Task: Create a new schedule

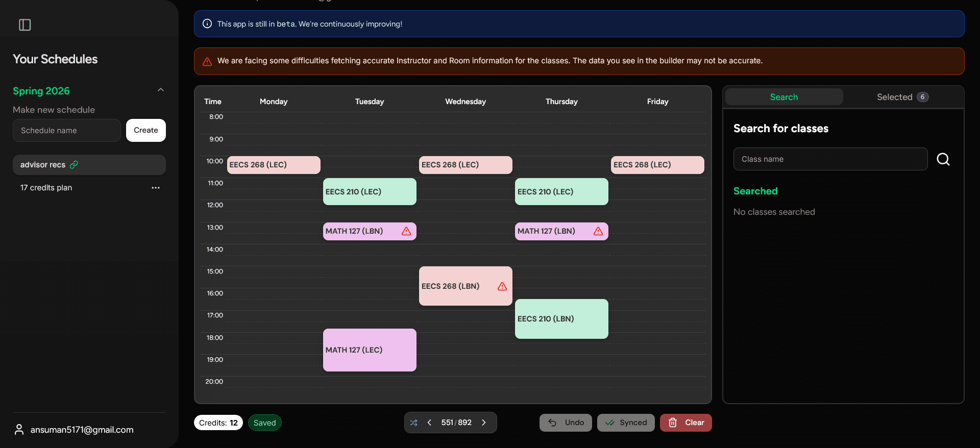Action: pyautogui.click(x=146, y=130)
